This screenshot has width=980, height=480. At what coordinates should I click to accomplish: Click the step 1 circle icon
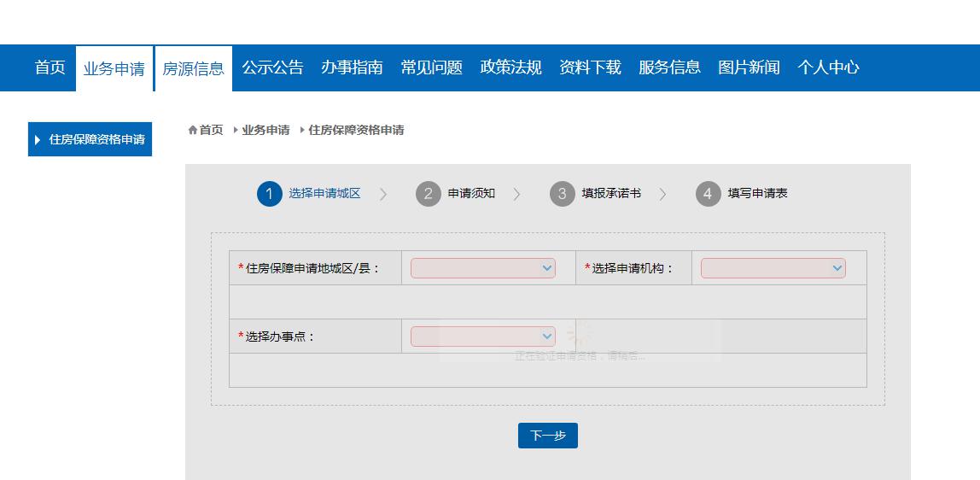(269, 194)
